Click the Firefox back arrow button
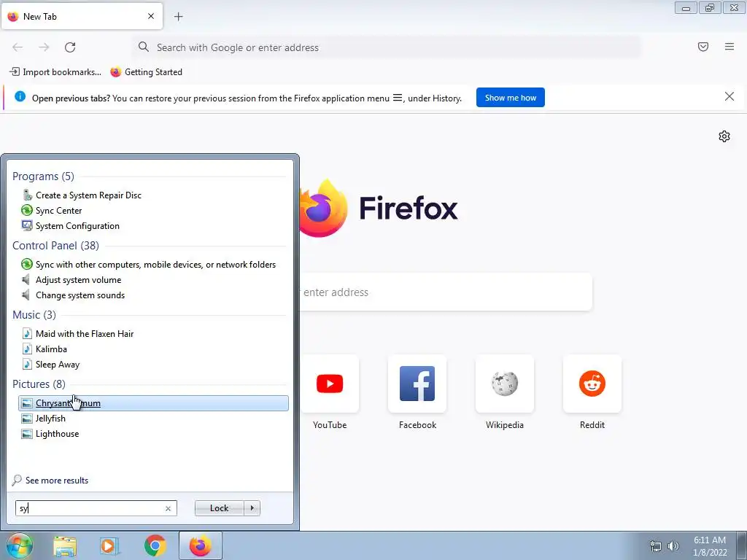The width and height of the screenshot is (747, 560). pyautogui.click(x=18, y=47)
